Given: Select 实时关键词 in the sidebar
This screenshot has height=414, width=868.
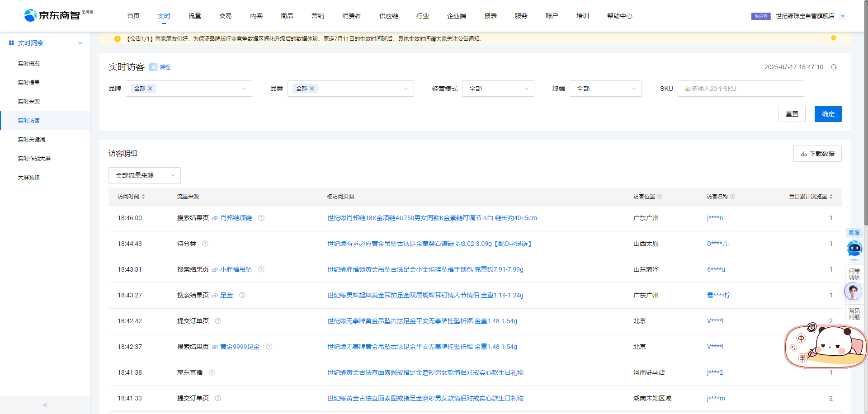Looking at the screenshot, I should [32, 140].
